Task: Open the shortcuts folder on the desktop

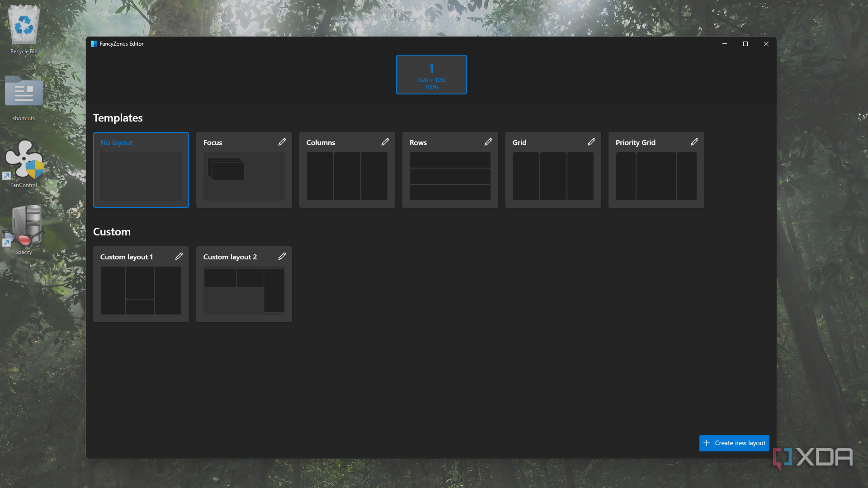Action: point(24,99)
